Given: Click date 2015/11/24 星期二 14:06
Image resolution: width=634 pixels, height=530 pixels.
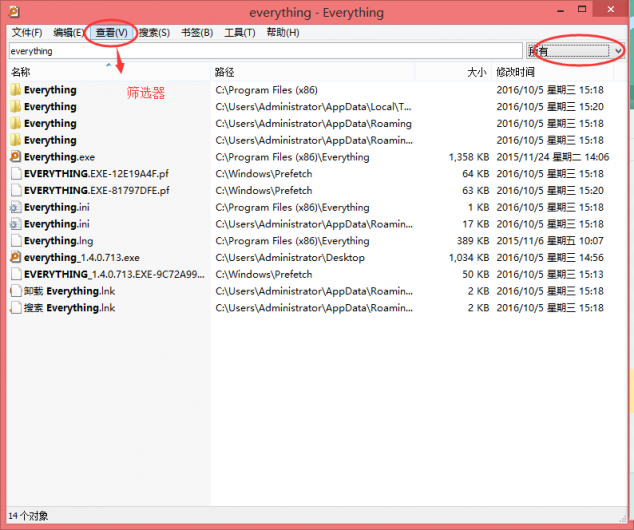Looking at the screenshot, I should coord(553,157).
